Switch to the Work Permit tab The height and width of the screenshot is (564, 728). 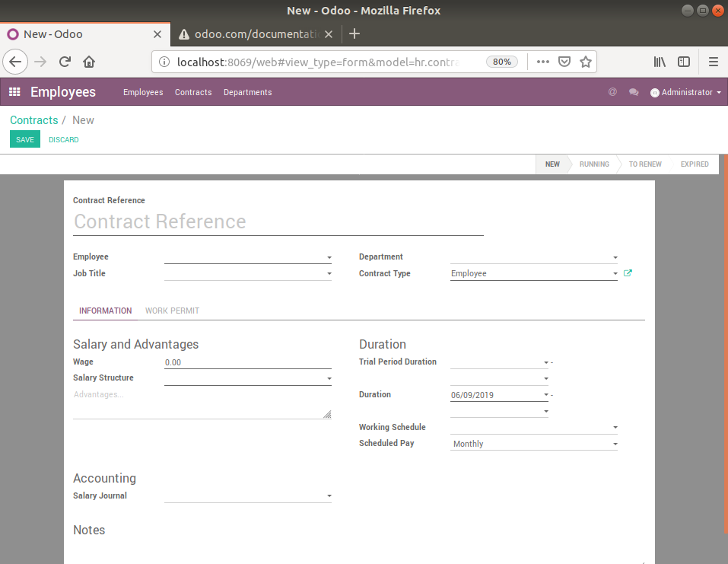tap(172, 311)
